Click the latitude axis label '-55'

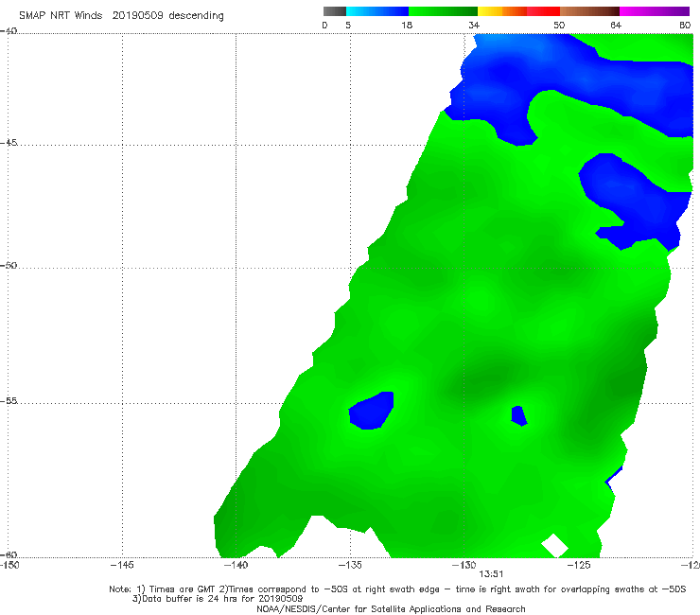9,401
